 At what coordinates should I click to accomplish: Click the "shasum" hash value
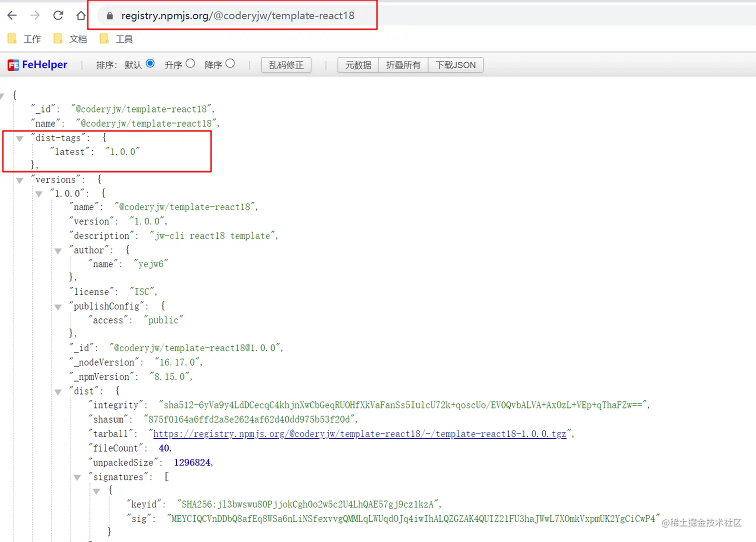249,419
